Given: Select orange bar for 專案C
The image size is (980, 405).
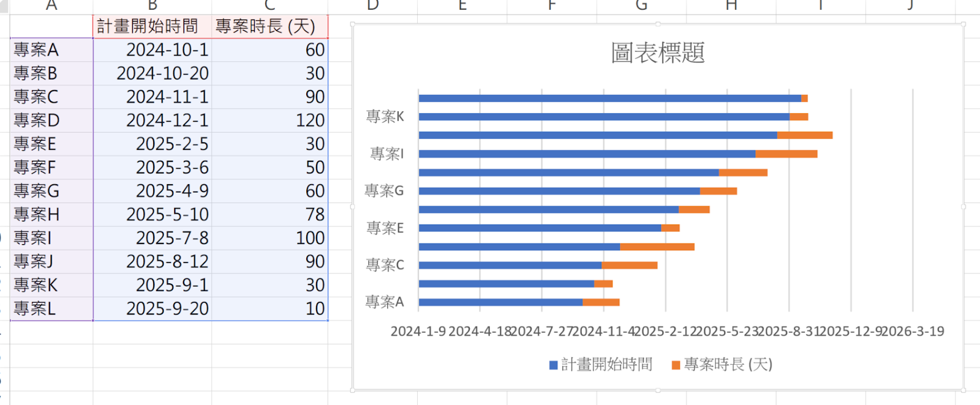Looking at the screenshot, I should pyautogui.click(x=630, y=265).
